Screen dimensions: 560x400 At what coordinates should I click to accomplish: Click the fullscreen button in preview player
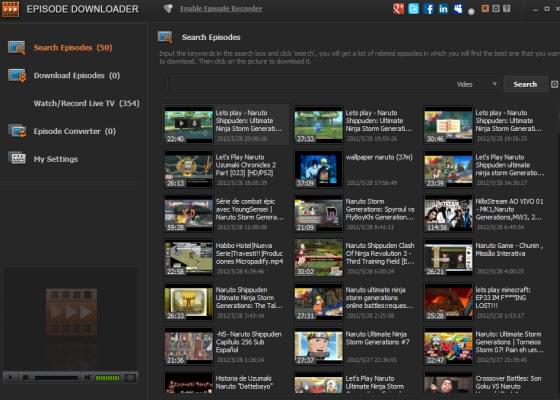pyautogui.click(x=131, y=378)
